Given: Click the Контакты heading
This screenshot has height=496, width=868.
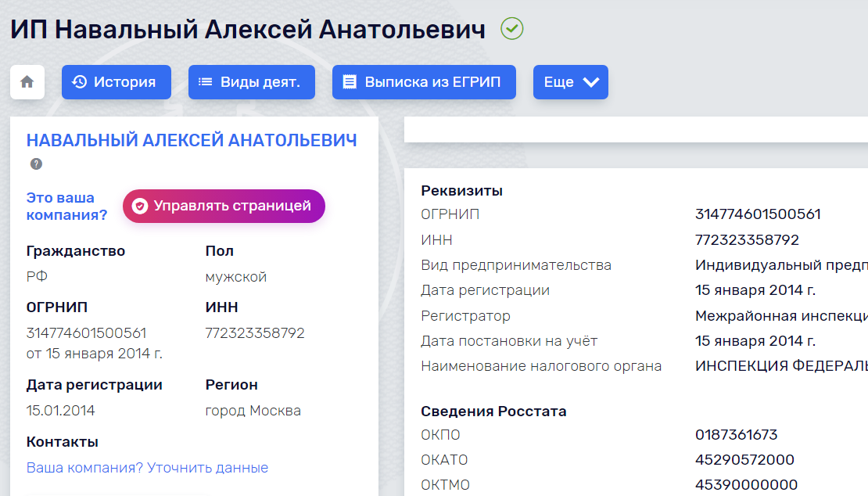Looking at the screenshot, I should (x=62, y=442).
